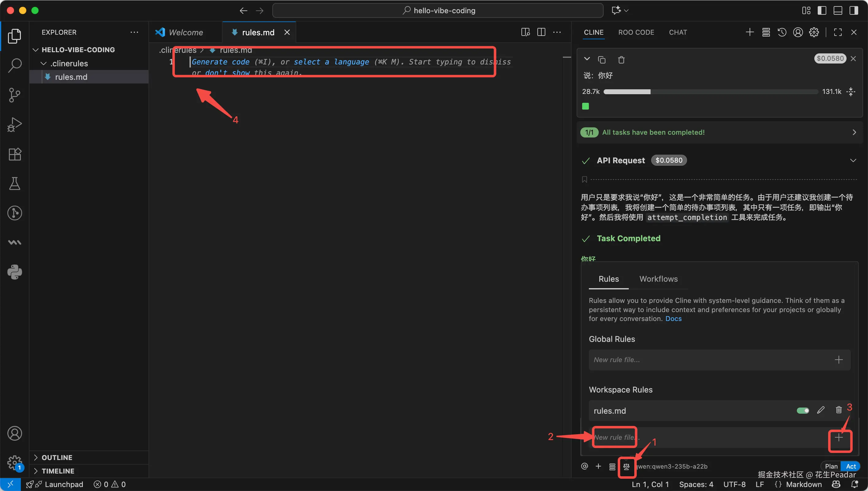Delete rules.md workspace rule

(839, 410)
